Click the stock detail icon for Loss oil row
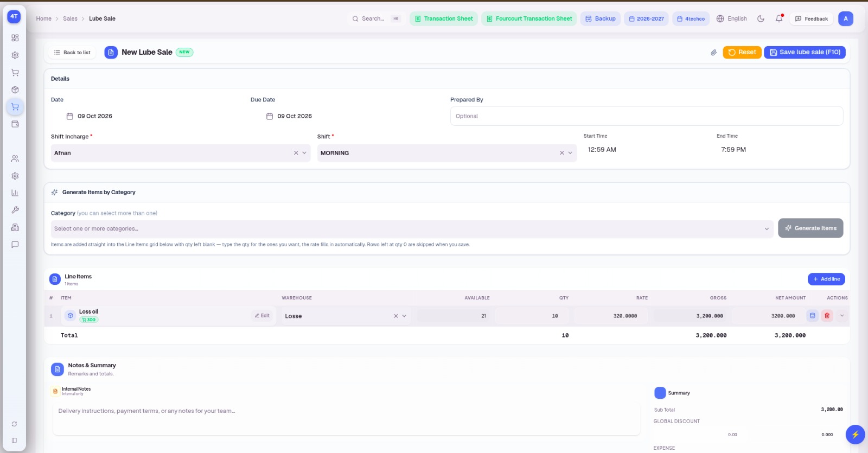Screen dimensions: 868x453 [812, 316]
